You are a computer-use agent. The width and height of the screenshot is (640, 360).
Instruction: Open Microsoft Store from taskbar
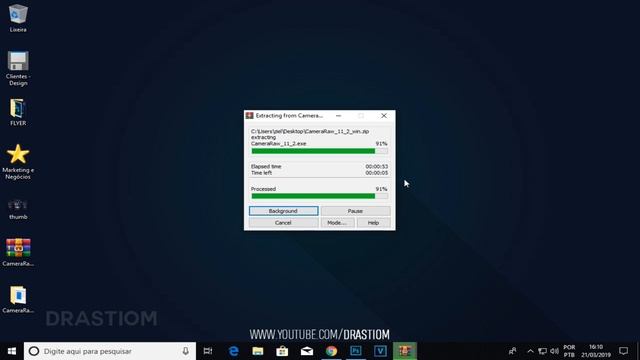tap(282, 351)
